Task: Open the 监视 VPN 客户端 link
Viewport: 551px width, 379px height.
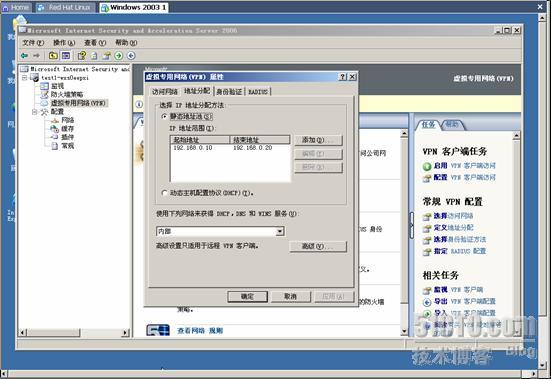Action: tap(458, 290)
